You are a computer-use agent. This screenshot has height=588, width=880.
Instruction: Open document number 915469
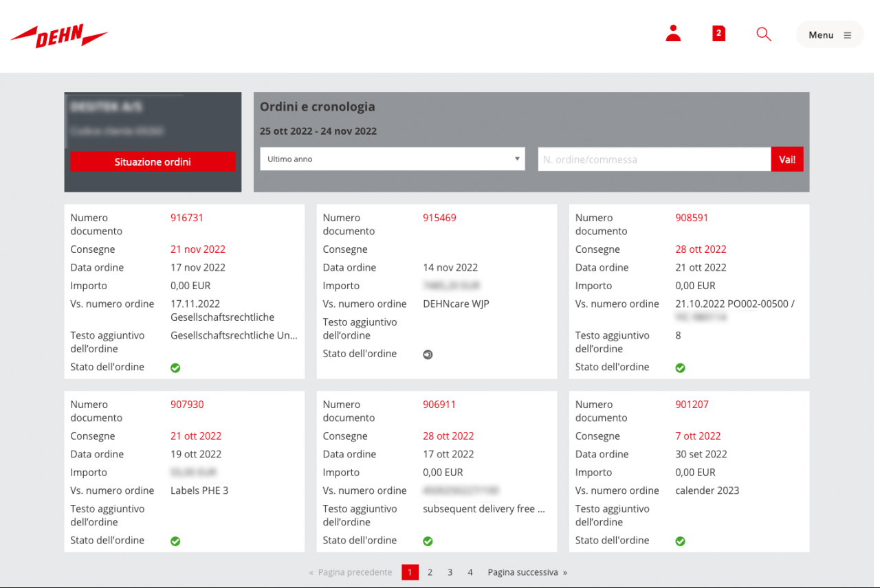coord(439,218)
